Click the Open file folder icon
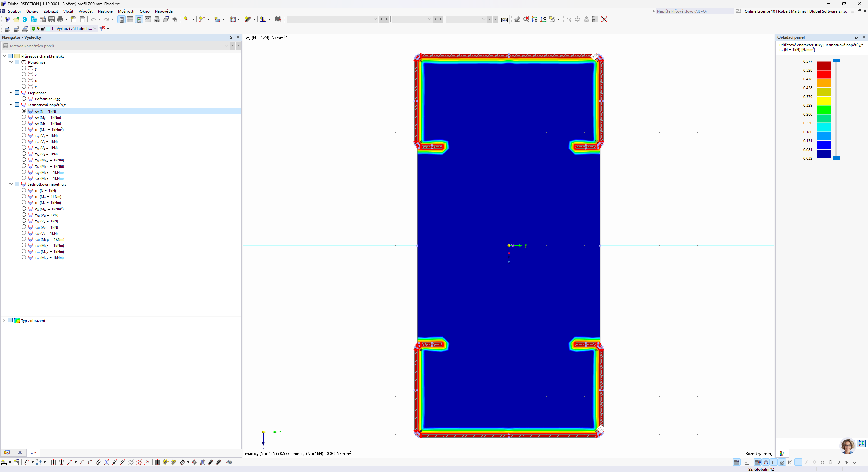This screenshot has width=868, height=472. pos(16,19)
